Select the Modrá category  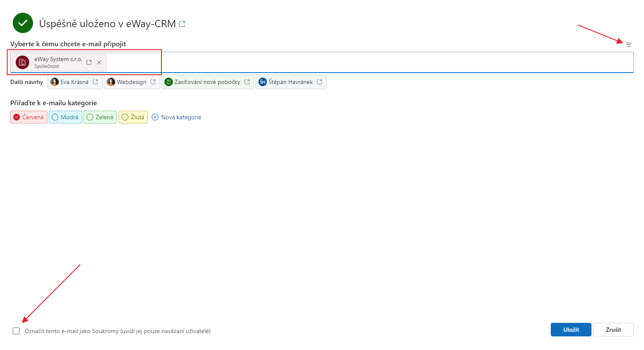click(x=65, y=117)
